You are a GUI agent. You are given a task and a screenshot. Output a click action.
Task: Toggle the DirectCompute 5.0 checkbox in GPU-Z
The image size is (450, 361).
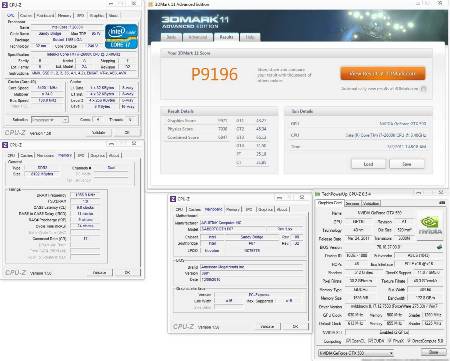tap(409, 341)
